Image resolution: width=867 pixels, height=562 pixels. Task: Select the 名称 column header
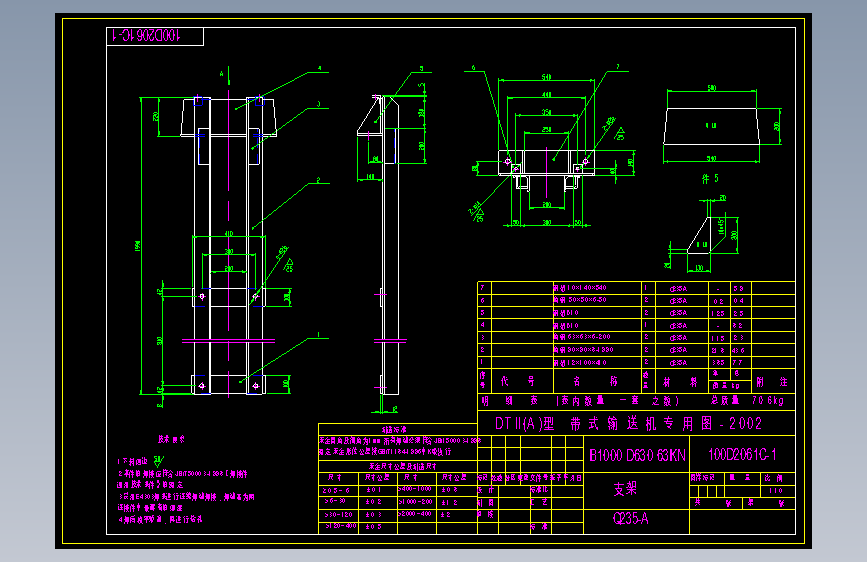595,381
